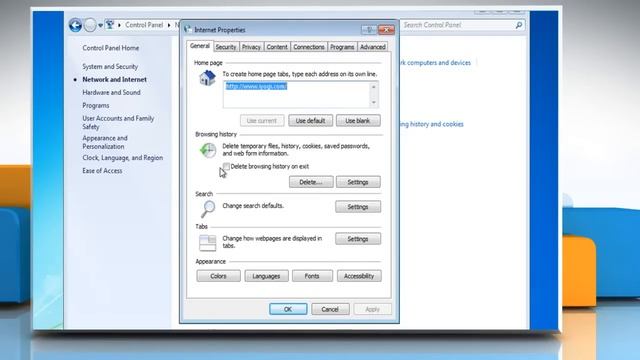Click the network computers and devices link
Screen dimensions: 640x360
435,63
